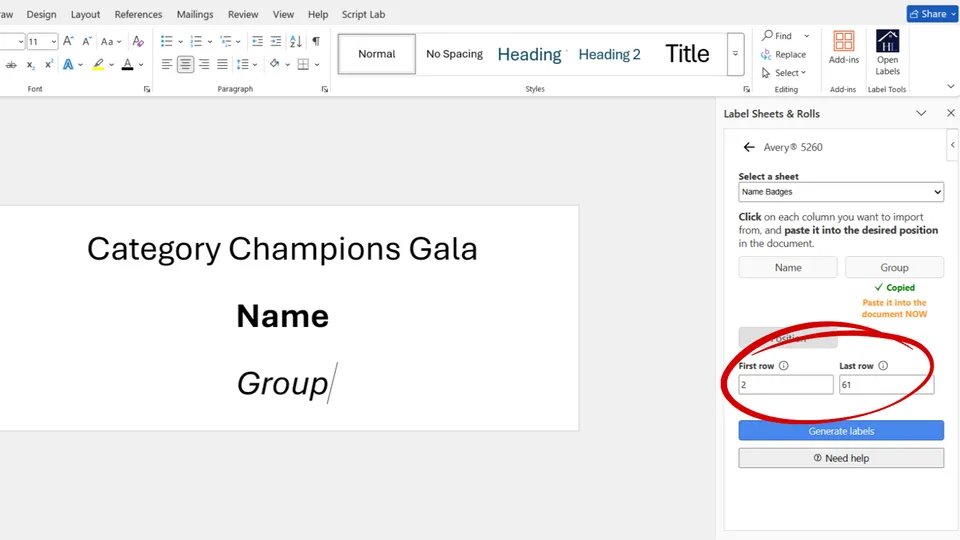Open the font color dropdown arrow
This screenshot has height=540, width=960.
point(141,65)
